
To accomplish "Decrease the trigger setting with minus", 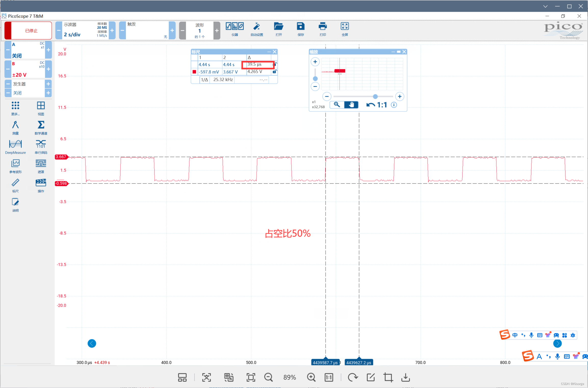I will pyautogui.click(x=122, y=30).
